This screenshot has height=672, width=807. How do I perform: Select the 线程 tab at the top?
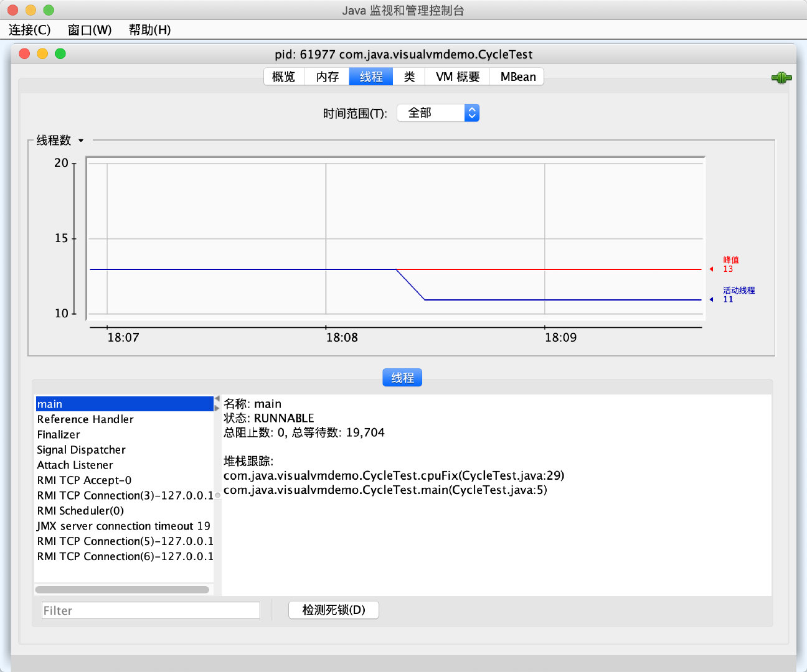pos(371,77)
